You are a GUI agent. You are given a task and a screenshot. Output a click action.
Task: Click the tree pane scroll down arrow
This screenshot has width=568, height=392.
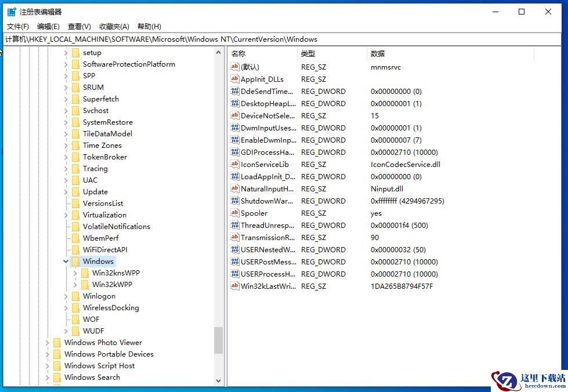(219, 381)
